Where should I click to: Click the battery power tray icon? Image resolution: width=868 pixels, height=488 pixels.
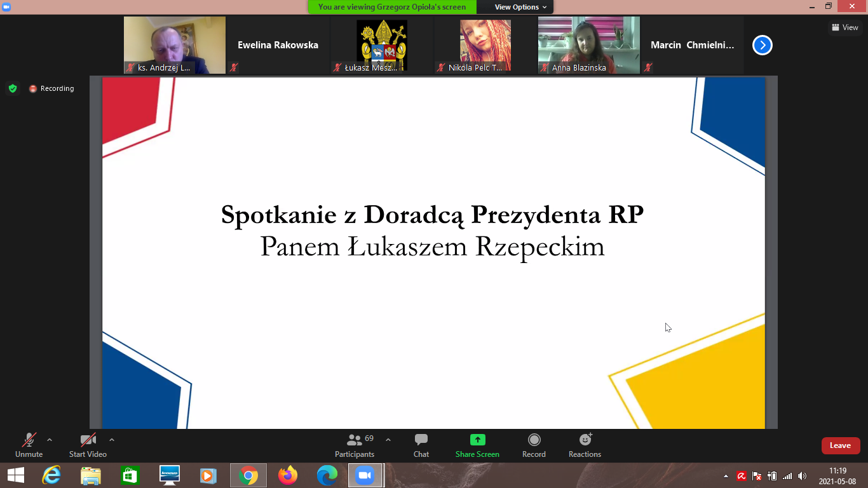(x=772, y=476)
